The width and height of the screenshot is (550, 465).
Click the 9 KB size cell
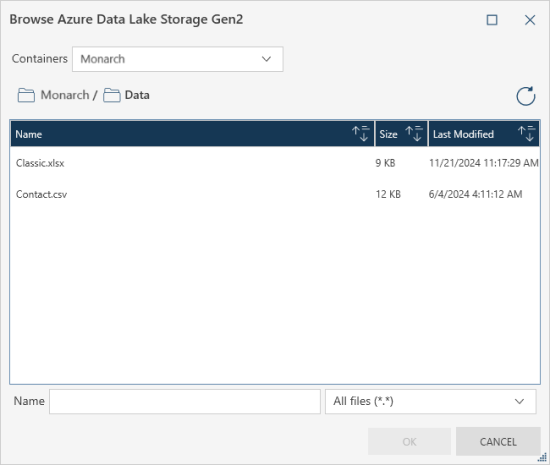(385, 163)
